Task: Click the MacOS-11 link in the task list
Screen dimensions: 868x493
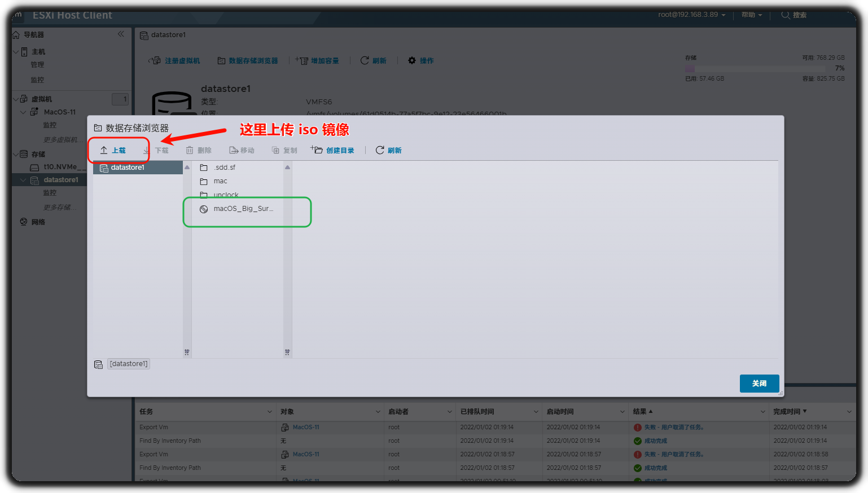Action: click(x=306, y=427)
